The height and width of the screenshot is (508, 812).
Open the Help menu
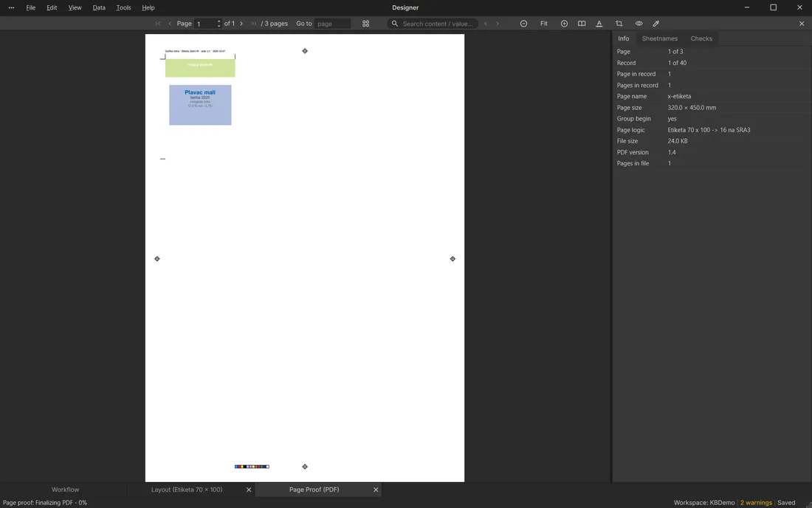148,8
